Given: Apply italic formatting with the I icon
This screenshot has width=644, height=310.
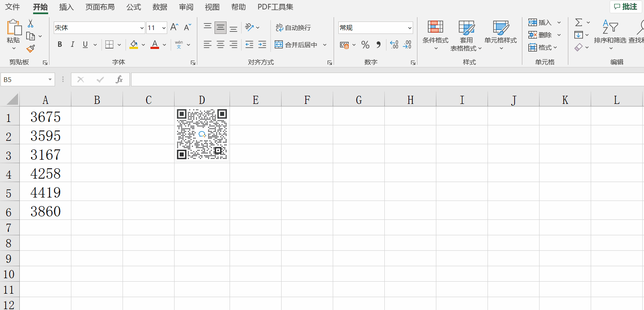Looking at the screenshot, I should (73, 44).
